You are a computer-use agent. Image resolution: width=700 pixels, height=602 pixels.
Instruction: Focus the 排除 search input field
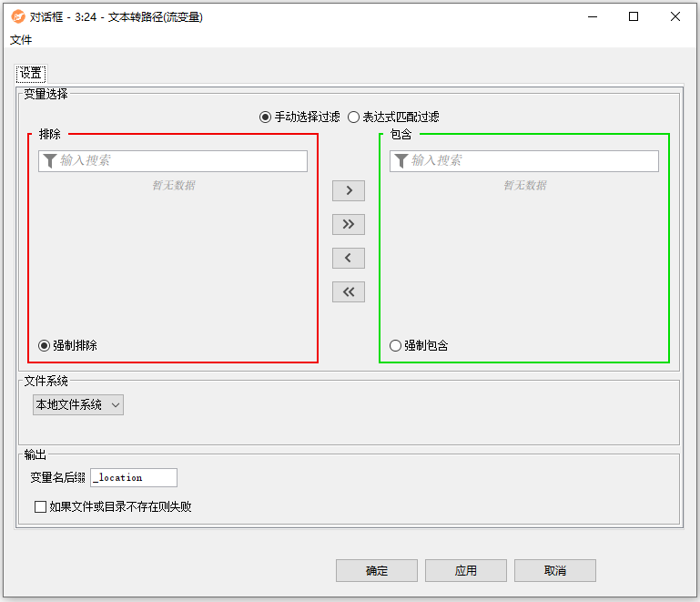point(173,161)
